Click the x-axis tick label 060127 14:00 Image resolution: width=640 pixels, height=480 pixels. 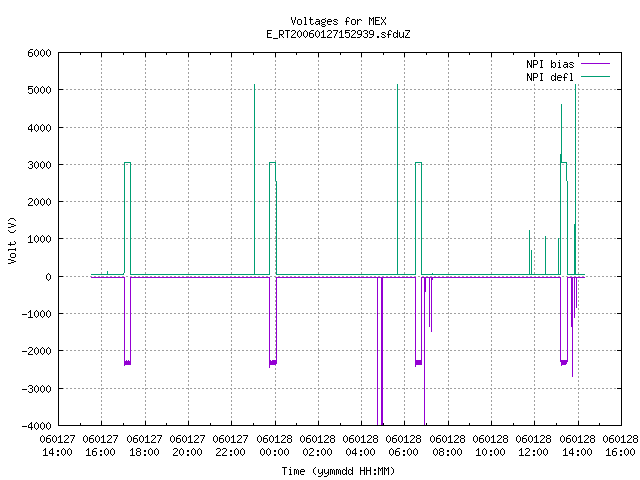(x=58, y=446)
